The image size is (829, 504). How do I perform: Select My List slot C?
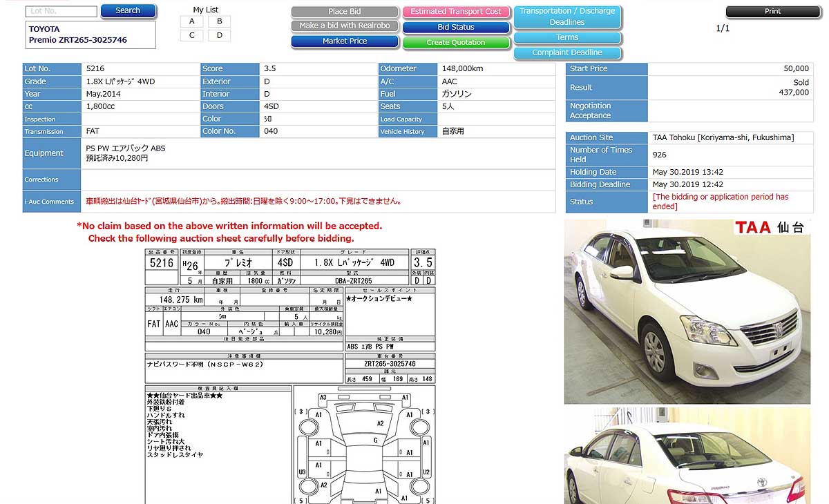point(191,35)
